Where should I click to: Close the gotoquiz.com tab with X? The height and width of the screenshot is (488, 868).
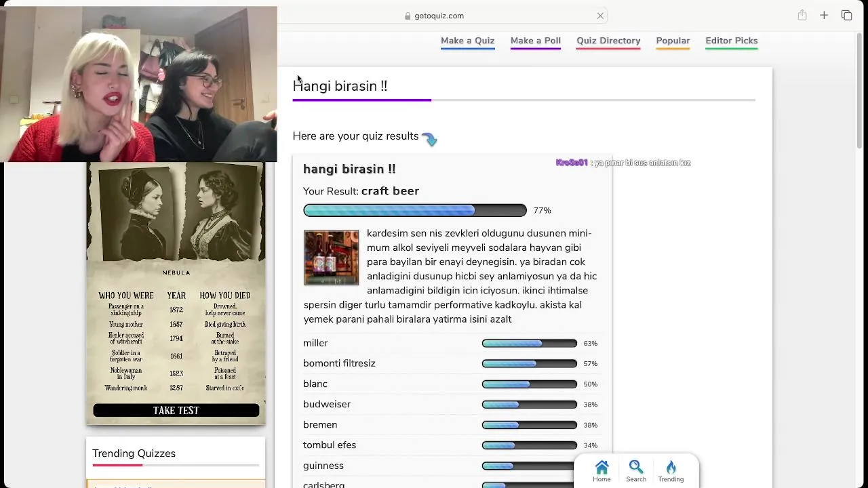tap(600, 16)
